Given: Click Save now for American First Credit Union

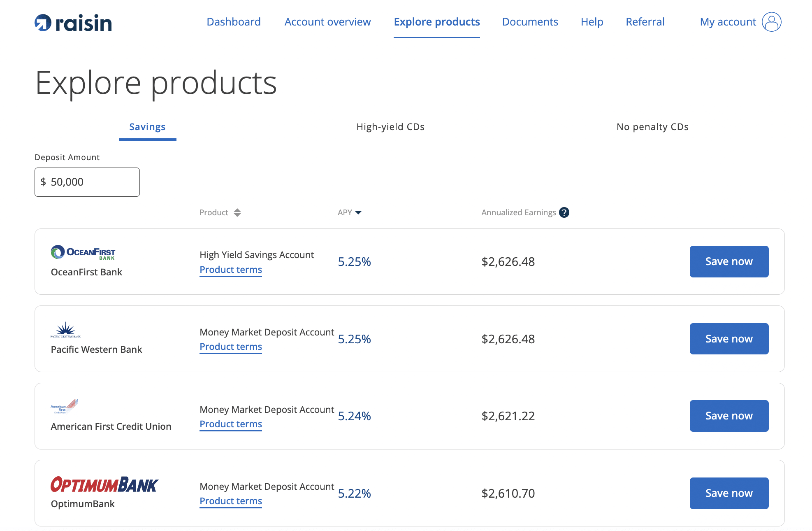Looking at the screenshot, I should [x=729, y=416].
